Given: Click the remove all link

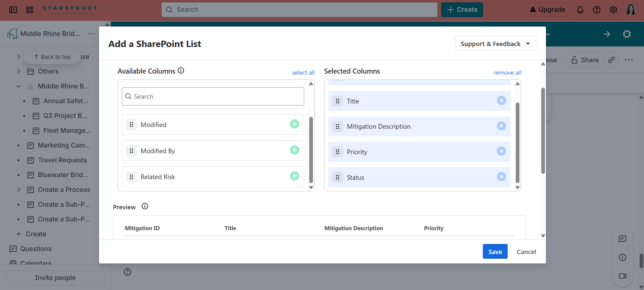Looking at the screenshot, I should [507, 73].
